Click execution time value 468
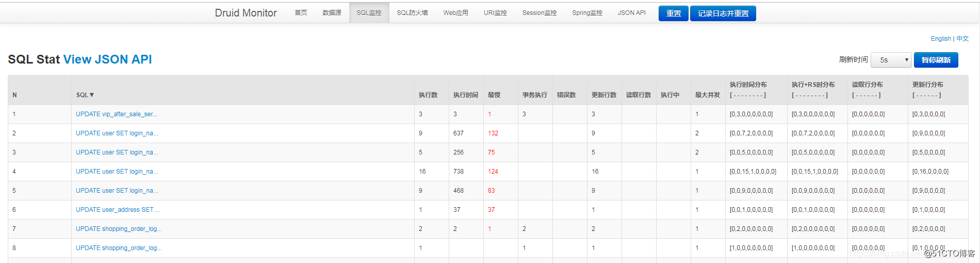The height and width of the screenshot is (263, 980). click(x=458, y=191)
